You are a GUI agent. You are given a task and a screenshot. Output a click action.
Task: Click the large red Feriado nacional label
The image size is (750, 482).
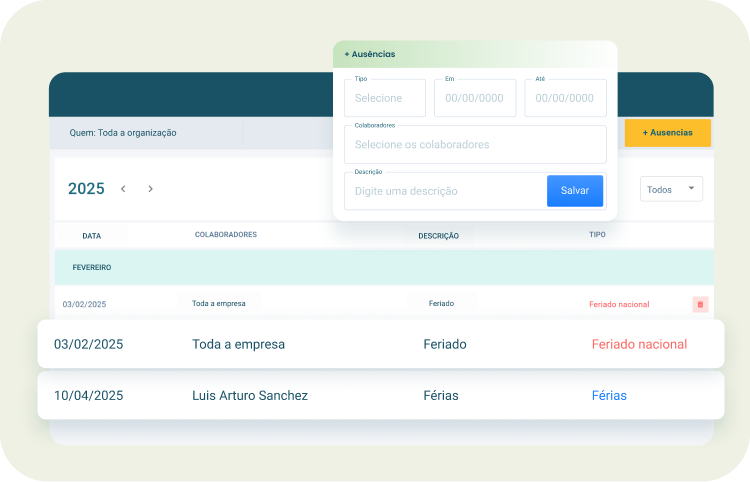[639, 344]
